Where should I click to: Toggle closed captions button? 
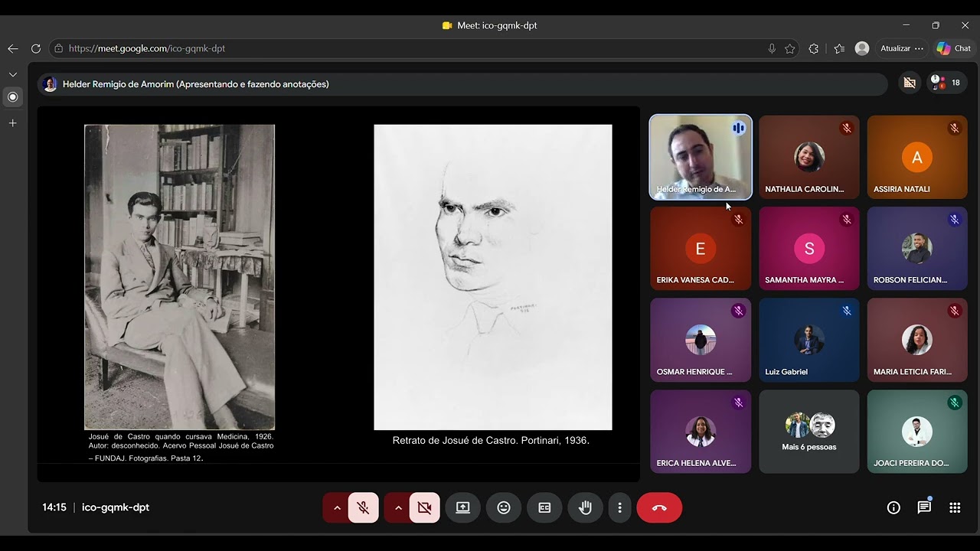[x=544, y=507]
